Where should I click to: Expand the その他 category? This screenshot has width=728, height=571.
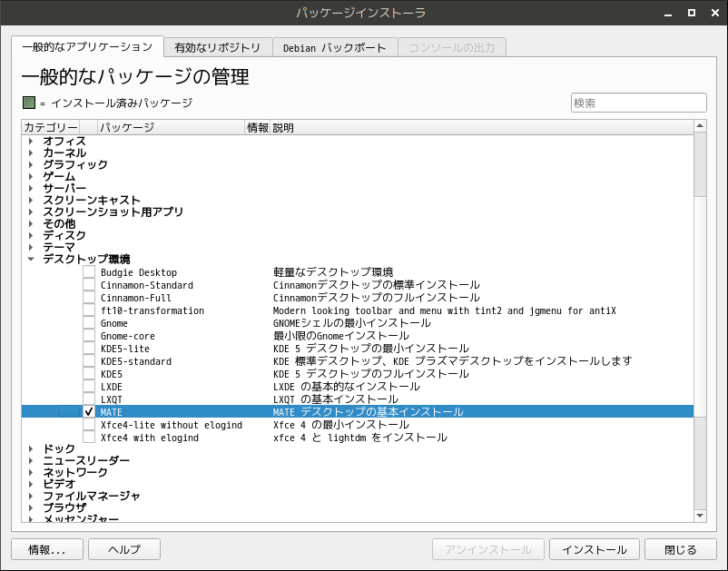(31, 223)
